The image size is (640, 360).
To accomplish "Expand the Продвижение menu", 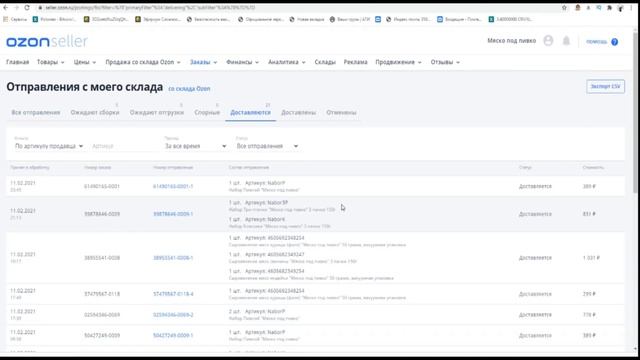I will (x=398, y=62).
